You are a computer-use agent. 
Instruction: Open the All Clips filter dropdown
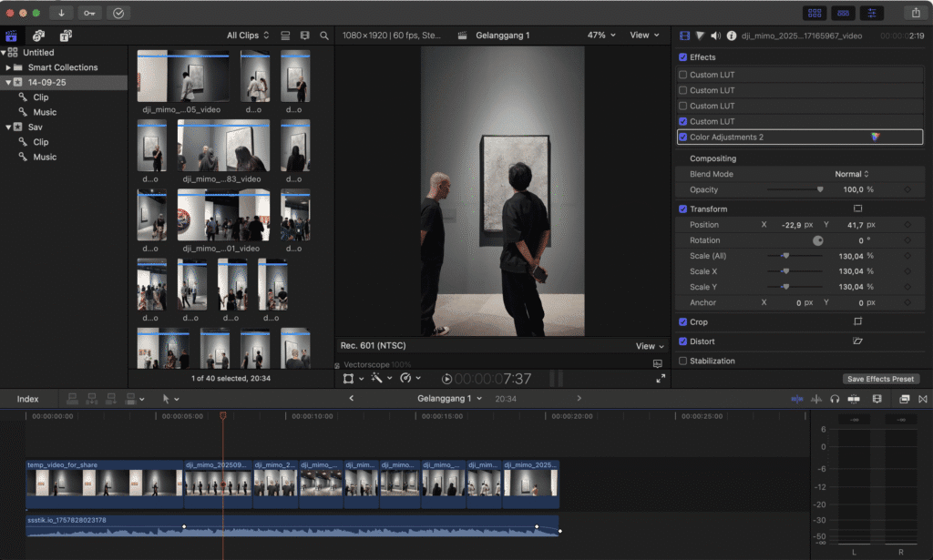point(248,36)
